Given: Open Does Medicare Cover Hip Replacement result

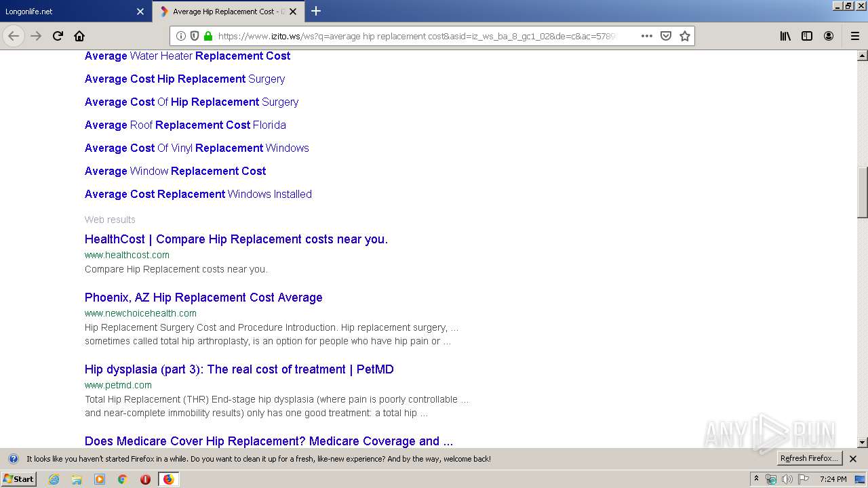Looking at the screenshot, I should pyautogui.click(x=269, y=441).
